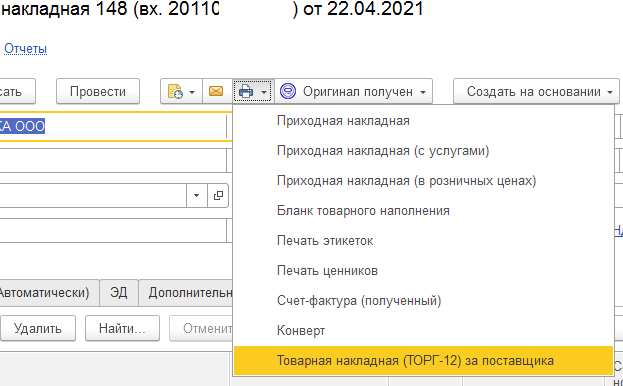Viewport: 623px width, 386px height.
Task: Switch to the ЭД tab
Action: [118, 293]
